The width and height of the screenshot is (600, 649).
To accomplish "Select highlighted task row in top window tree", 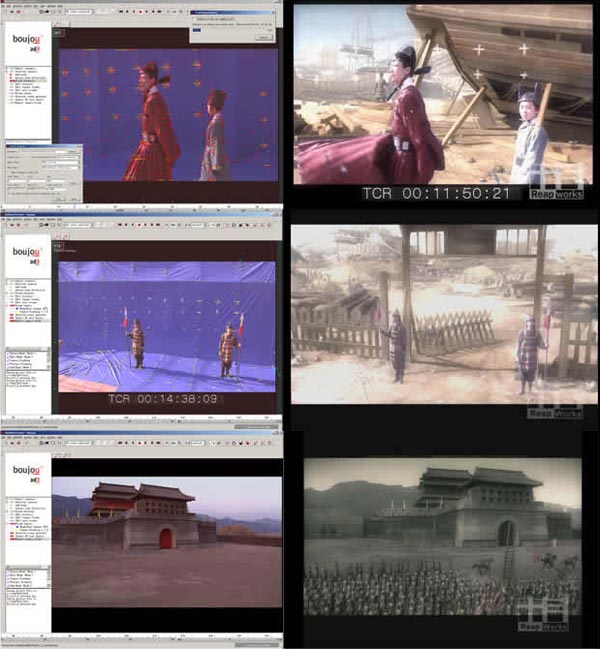I will pos(28,81).
